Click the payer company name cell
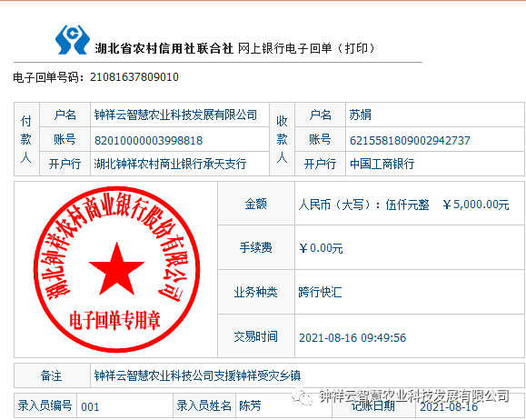 (x=180, y=115)
